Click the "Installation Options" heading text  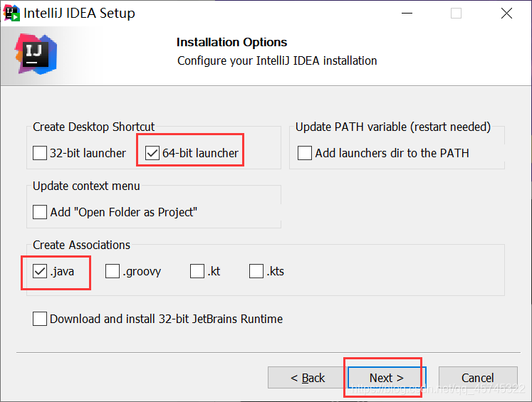pos(231,43)
